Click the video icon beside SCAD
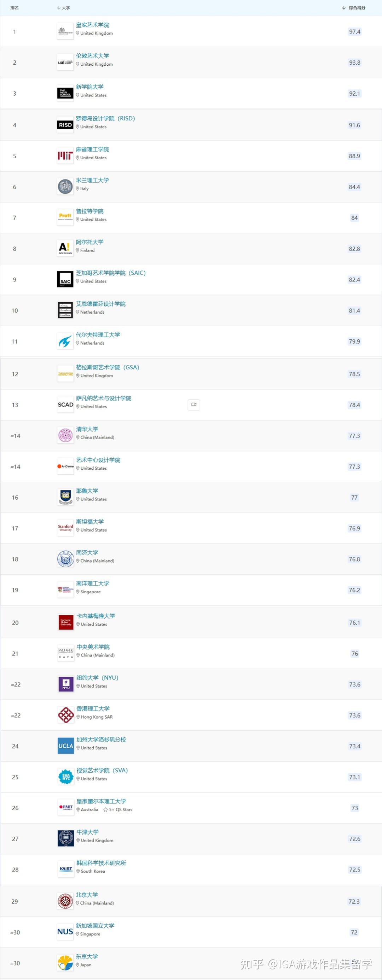 pyautogui.click(x=194, y=404)
